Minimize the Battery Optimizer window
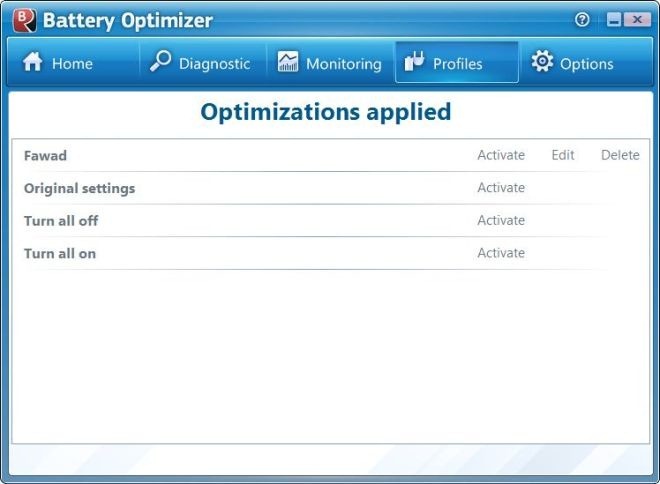The image size is (660, 484). pyautogui.click(x=614, y=19)
